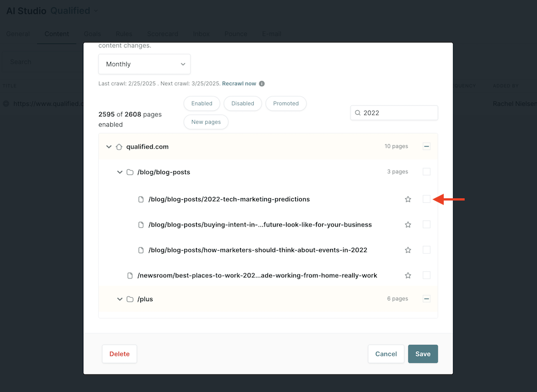Click the /plus folder label
This screenshot has width=537, height=392.
pyautogui.click(x=145, y=299)
